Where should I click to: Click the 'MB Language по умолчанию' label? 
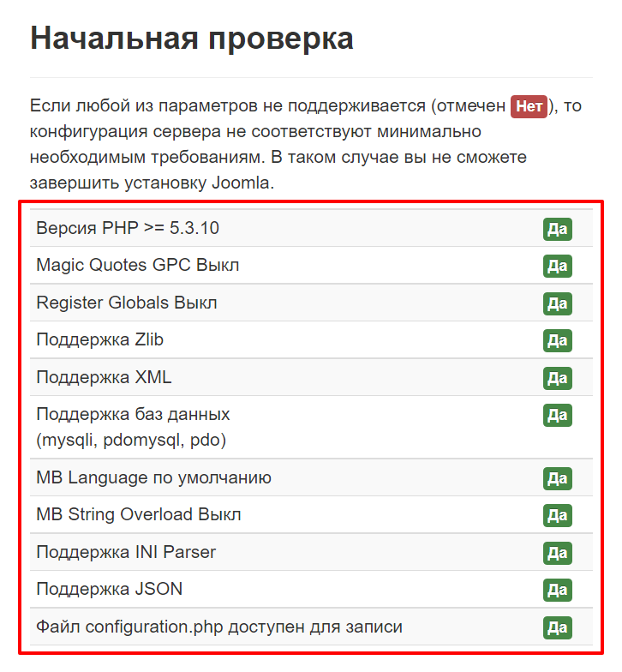(x=153, y=477)
